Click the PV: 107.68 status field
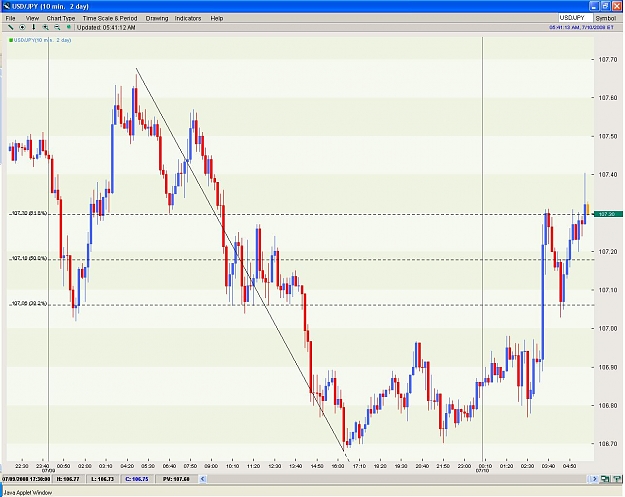The image size is (625, 497). [176, 479]
